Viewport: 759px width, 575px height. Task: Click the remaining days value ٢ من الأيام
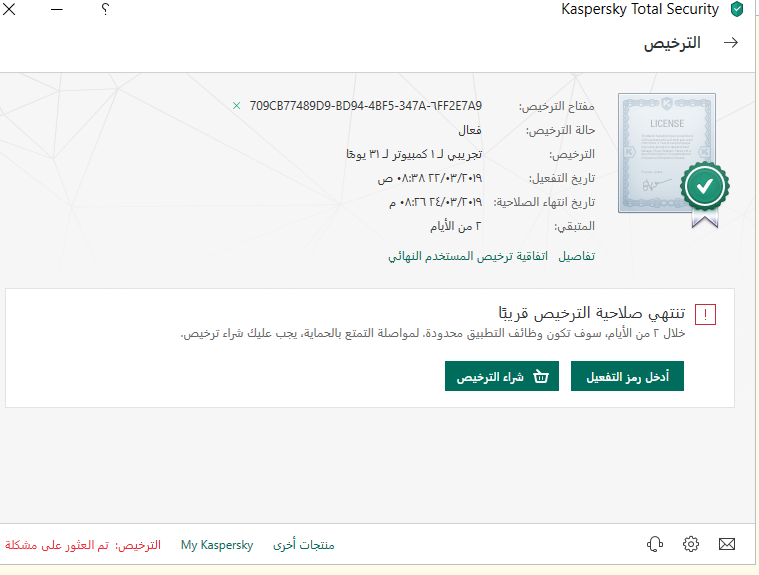tap(456, 226)
